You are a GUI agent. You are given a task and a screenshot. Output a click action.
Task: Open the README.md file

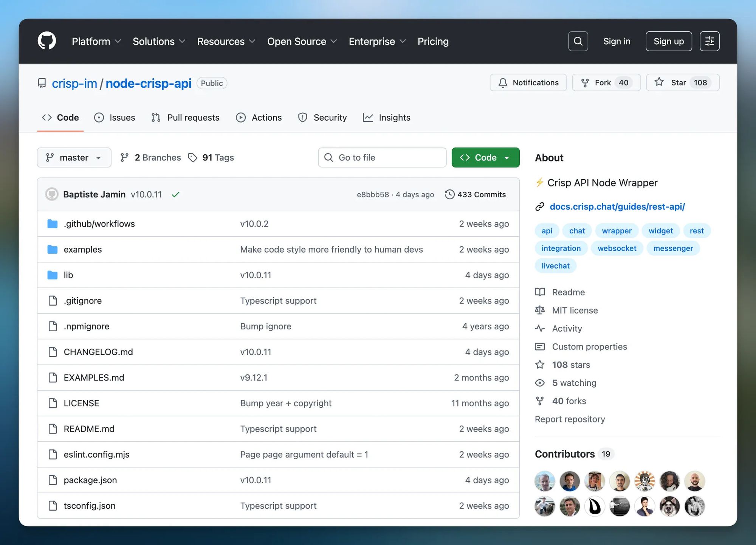(x=89, y=429)
